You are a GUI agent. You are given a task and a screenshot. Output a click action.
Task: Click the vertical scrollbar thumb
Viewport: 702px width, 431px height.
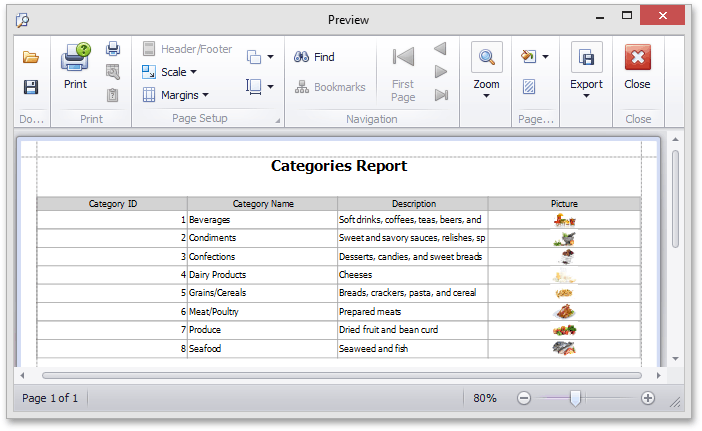point(676,199)
